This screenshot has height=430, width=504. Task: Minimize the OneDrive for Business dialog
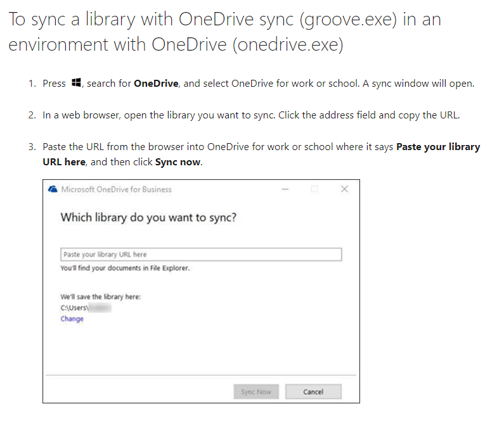point(285,189)
